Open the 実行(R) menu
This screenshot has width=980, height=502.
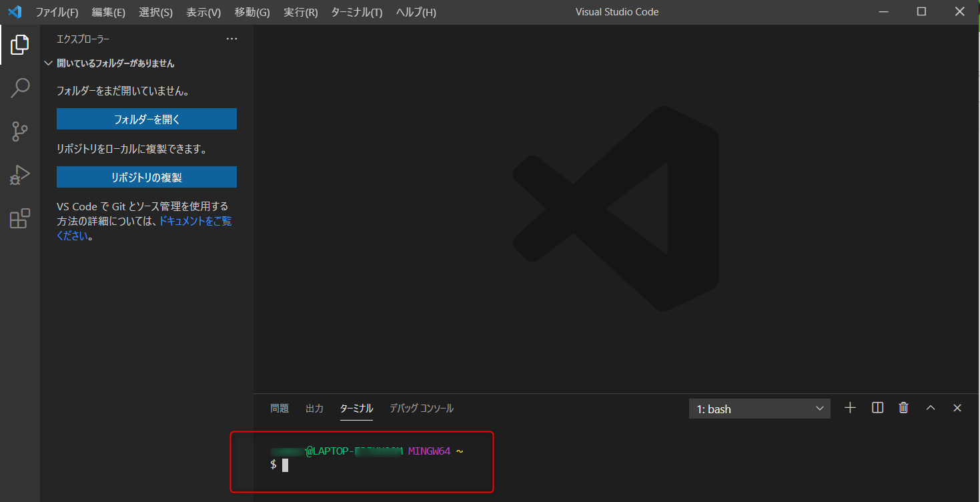(x=301, y=12)
